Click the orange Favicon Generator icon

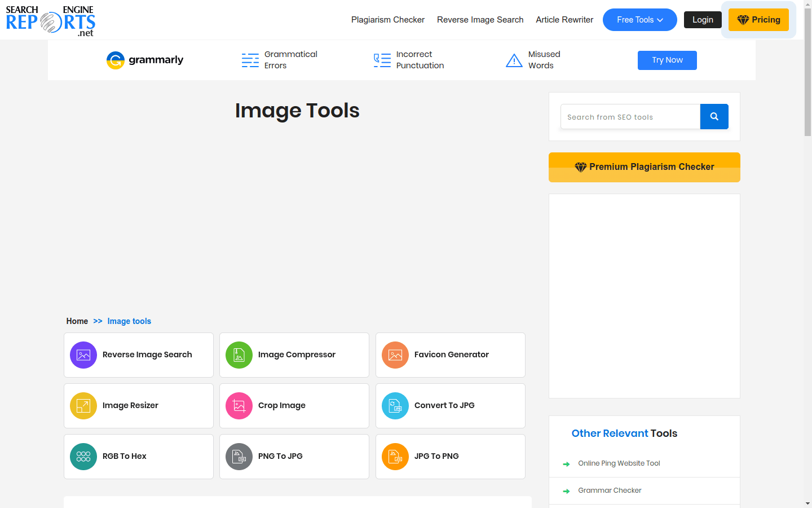click(x=395, y=355)
